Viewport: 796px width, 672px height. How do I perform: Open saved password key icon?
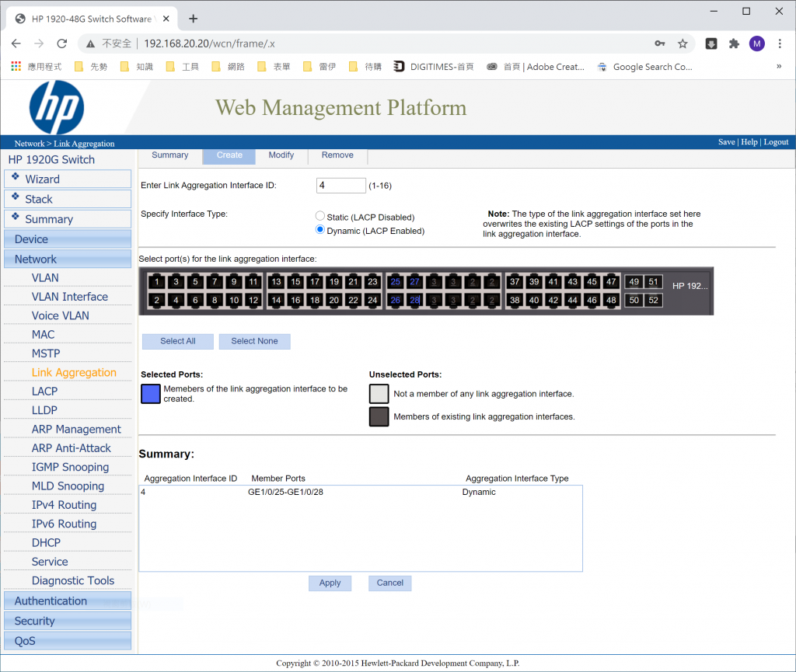tap(659, 44)
